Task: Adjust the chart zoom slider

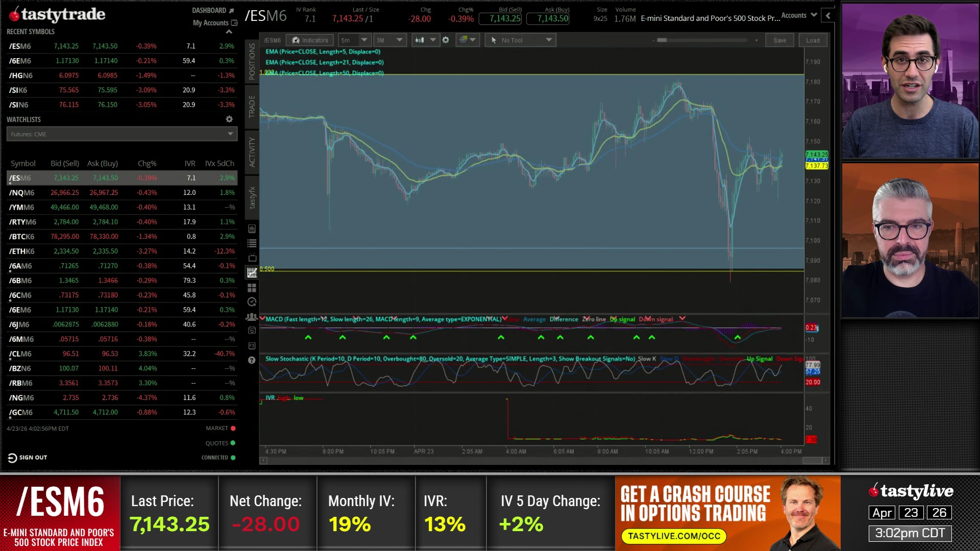Action: [661, 40]
